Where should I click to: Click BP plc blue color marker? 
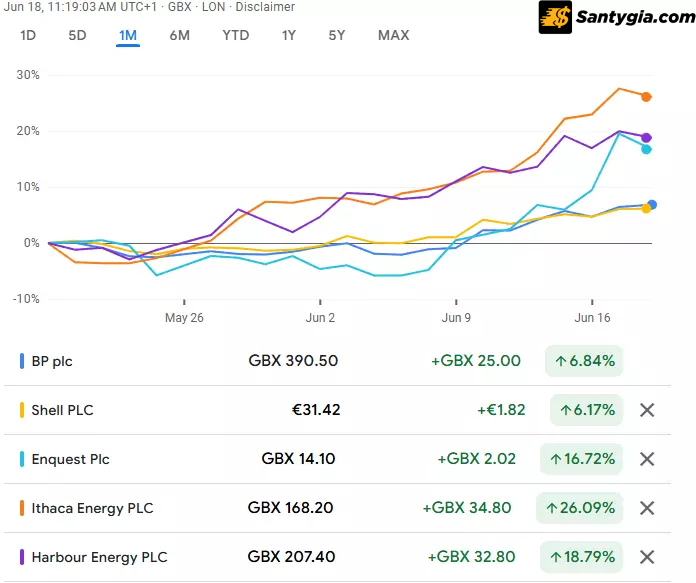[x=22, y=361]
